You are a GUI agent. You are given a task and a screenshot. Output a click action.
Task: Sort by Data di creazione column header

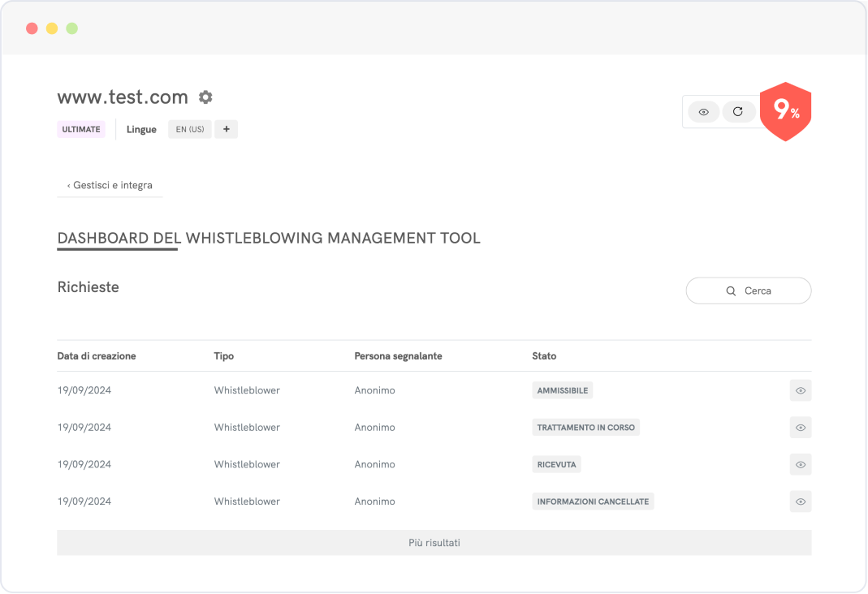tap(97, 356)
